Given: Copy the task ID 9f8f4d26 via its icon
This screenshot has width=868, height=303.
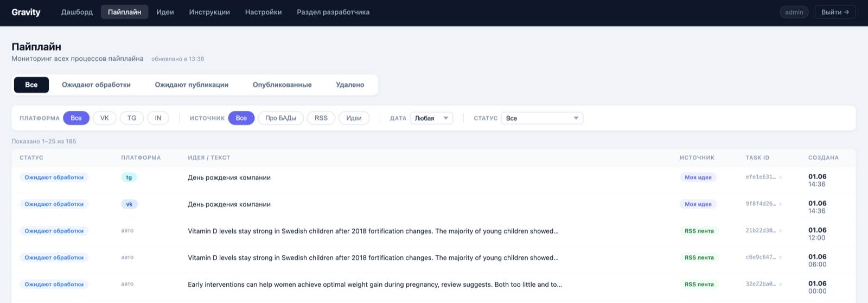Looking at the screenshot, I should pos(781,204).
